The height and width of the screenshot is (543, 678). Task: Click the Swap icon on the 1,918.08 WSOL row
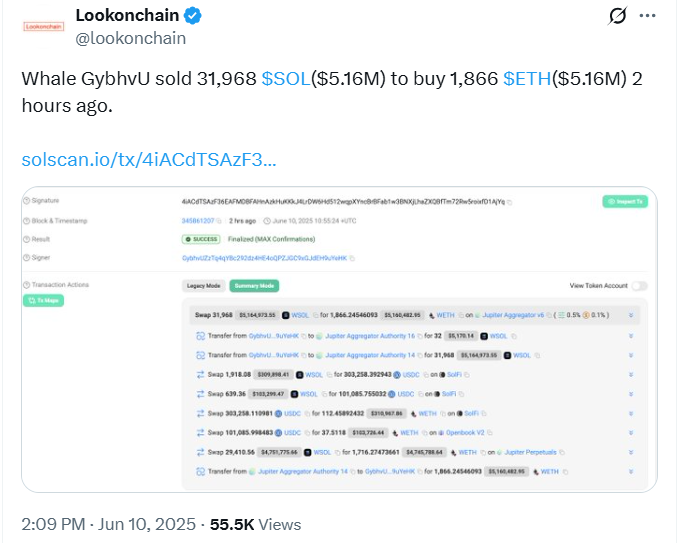[x=202, y=375]
